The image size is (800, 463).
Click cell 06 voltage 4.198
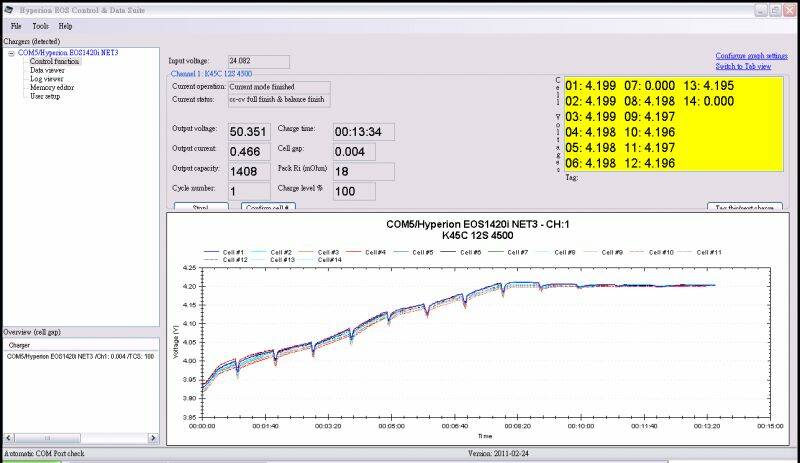pyautogui.click(x=590, y=163)
